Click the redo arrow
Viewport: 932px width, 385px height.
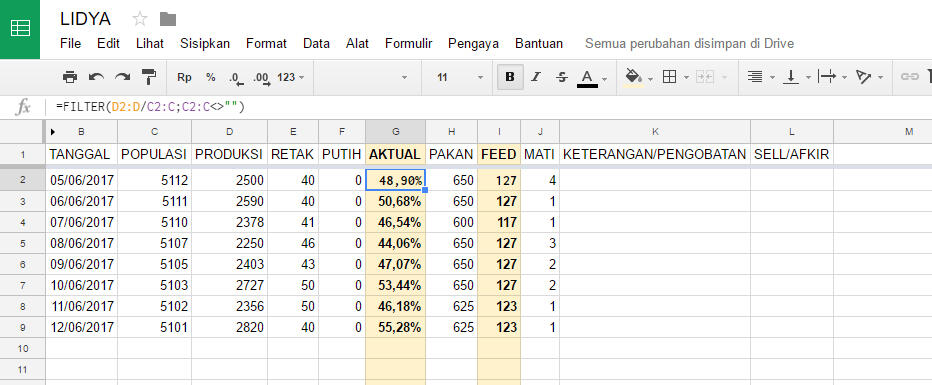pos(122,77)
